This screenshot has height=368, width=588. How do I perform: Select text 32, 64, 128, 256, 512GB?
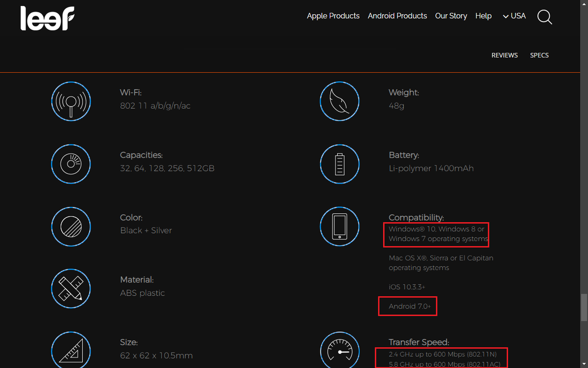click(x=167, y=168)
